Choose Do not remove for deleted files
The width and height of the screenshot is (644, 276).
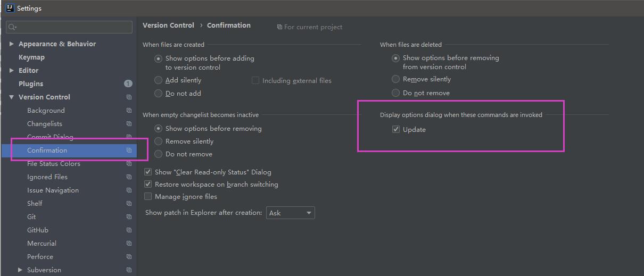[395, 93]
